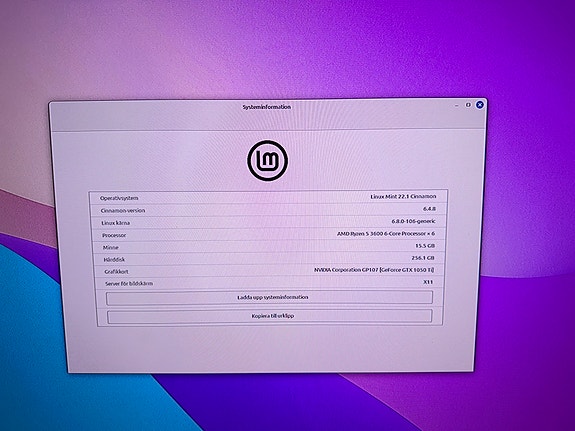
Task: Select the 'Server för bildskärm' label
Action: point(129,284)
